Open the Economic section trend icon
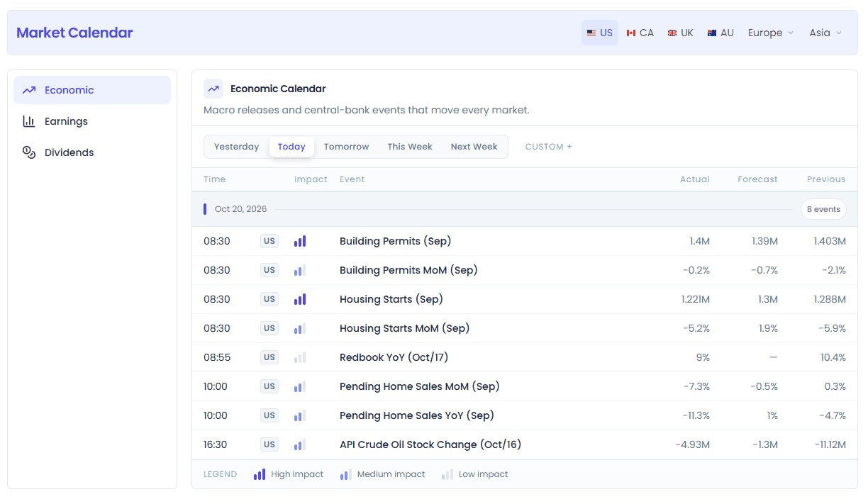The image size is (868, 504). 29,90
